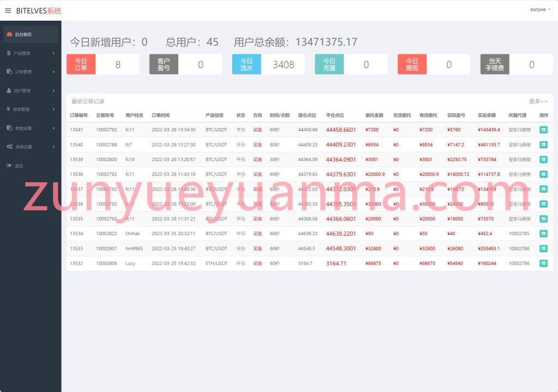
Task: Click the 委托金额 column header
Action: click(x=374, y=115)
